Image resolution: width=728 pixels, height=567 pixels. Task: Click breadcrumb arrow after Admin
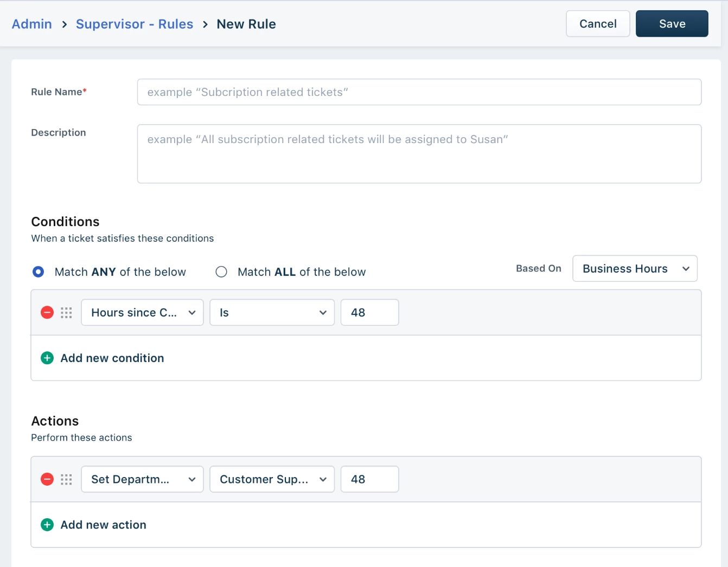[64, 24]
